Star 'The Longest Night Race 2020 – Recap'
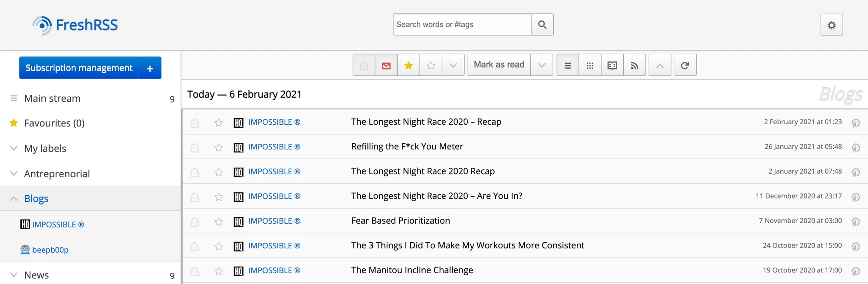 click(219, 123)
